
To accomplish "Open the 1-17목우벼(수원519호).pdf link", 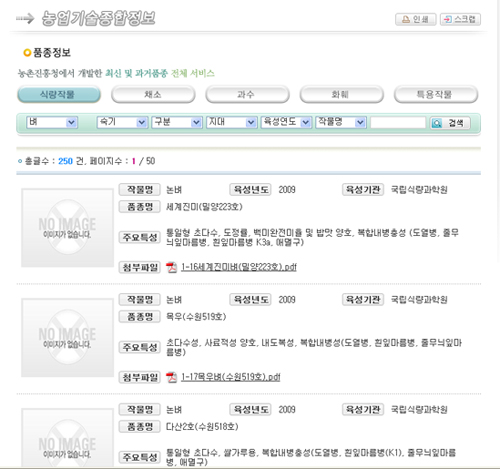I will click(x=230, y=377).
